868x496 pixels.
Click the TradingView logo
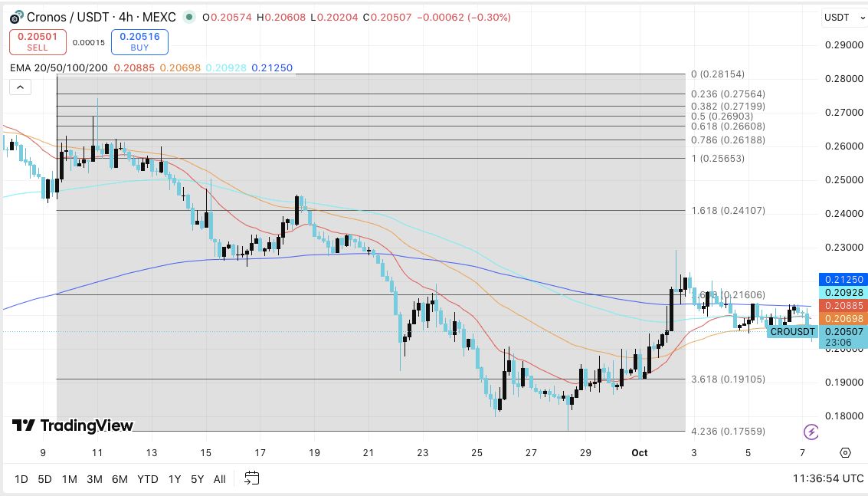[73, 425]
